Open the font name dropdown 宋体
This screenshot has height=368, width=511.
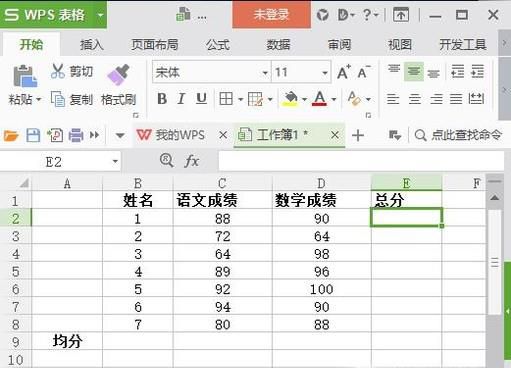265,73
